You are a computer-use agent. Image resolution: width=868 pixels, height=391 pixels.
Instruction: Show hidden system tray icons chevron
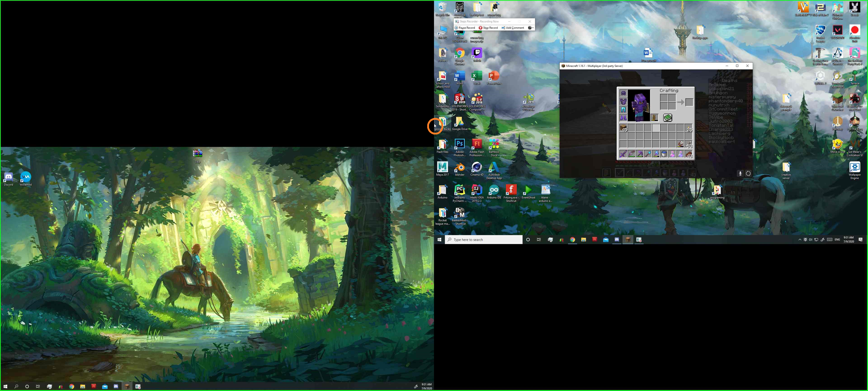tap(800, 240)
